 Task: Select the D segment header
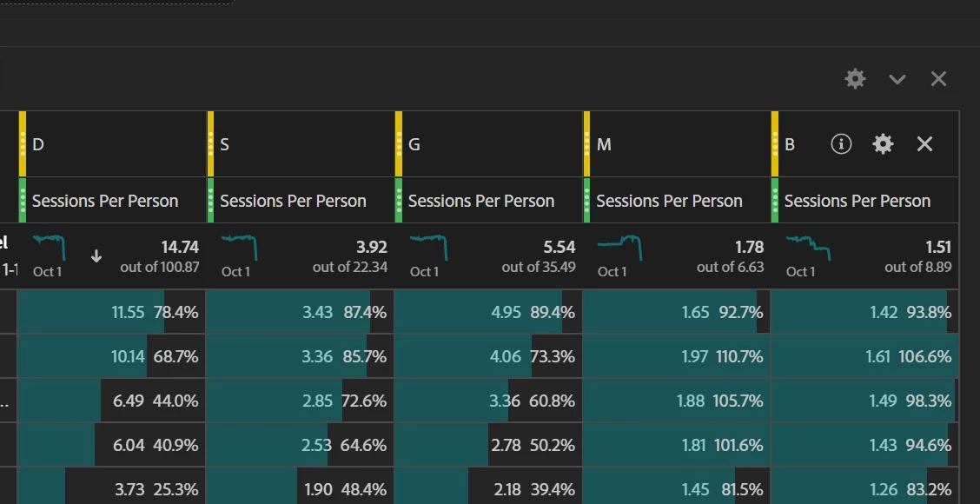tap(112, 144)
